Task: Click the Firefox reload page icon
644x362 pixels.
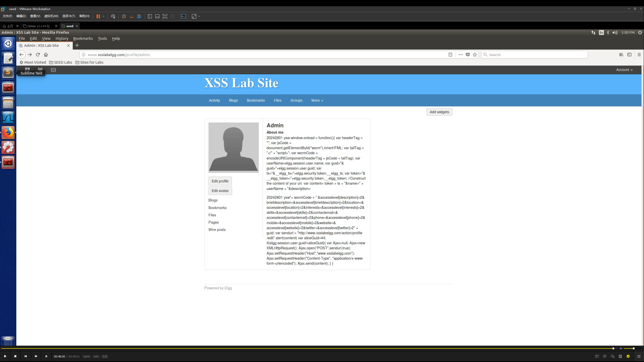Action: pyautogui.click(x=38, y=55)
